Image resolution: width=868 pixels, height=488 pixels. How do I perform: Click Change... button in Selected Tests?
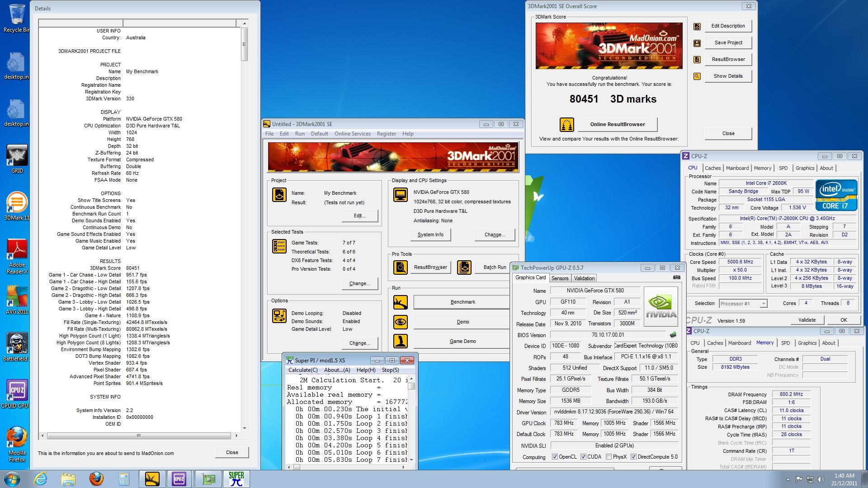click(x=360, y=283)
